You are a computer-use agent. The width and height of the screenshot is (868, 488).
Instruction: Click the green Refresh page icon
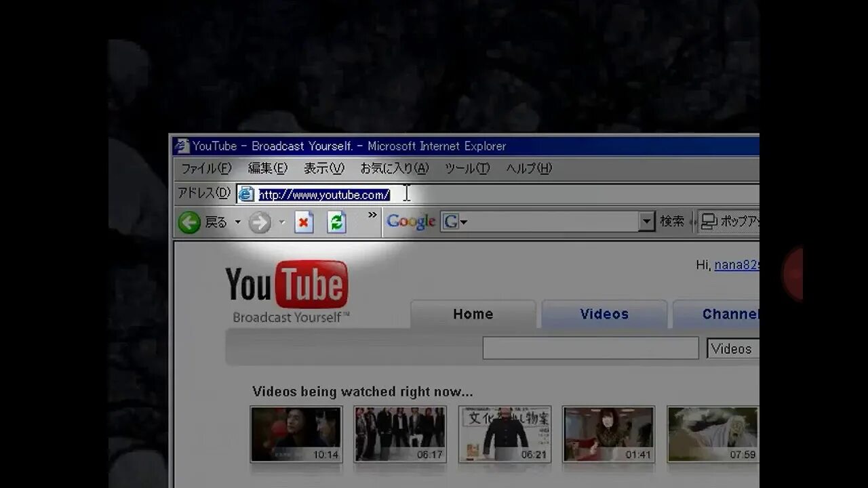point(336,222)
